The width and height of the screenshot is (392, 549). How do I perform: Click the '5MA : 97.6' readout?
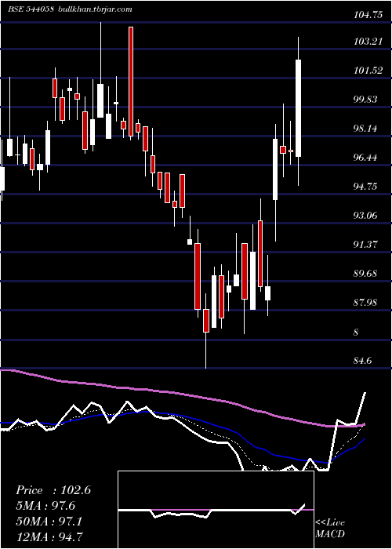45,506
